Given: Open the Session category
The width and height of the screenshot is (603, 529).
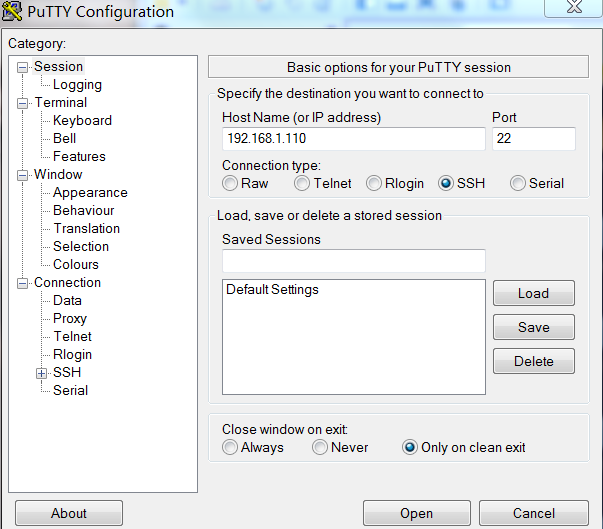Looking at the screenshot, I should pos(58,67).
